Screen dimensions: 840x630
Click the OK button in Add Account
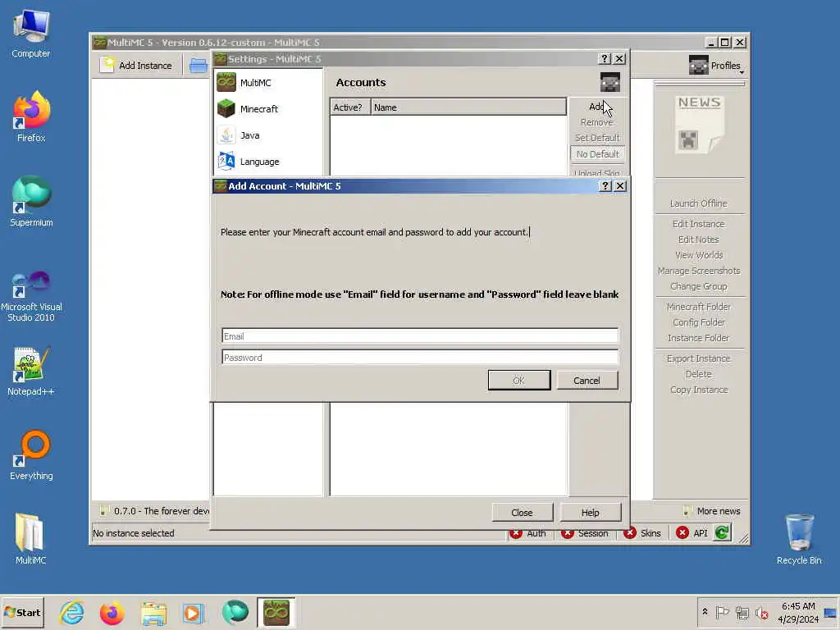[x=518, y=381]
